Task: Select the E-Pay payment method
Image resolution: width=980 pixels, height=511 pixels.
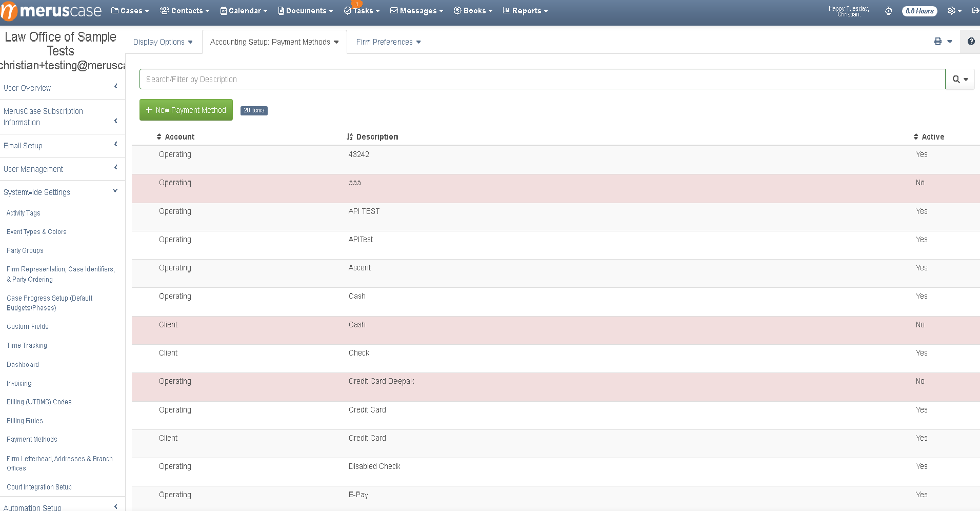Action: 556,499
